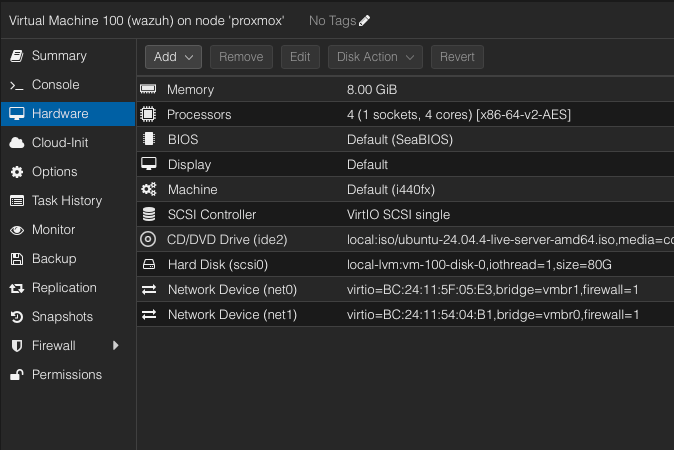Select the Default (i440fx) machine value
The height and width of the screenshot is (450, 674).
[x=391, y=190]
